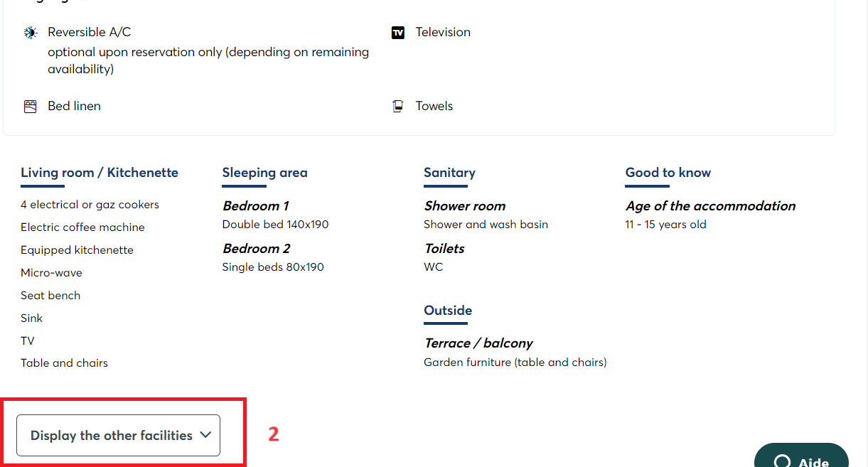This screenshot has height=467, width=868.
Task: Click the Shower room subheading
Action: click(x=465, y=206)
